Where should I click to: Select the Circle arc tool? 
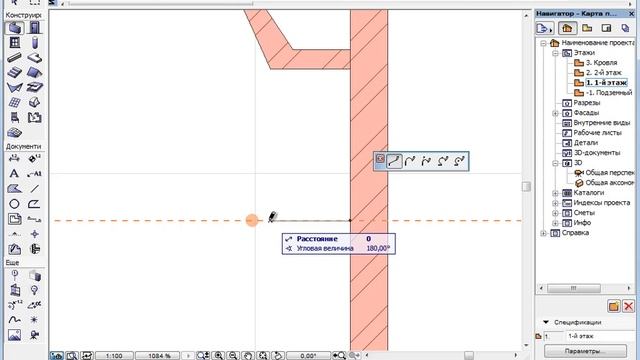coord(15,204)
